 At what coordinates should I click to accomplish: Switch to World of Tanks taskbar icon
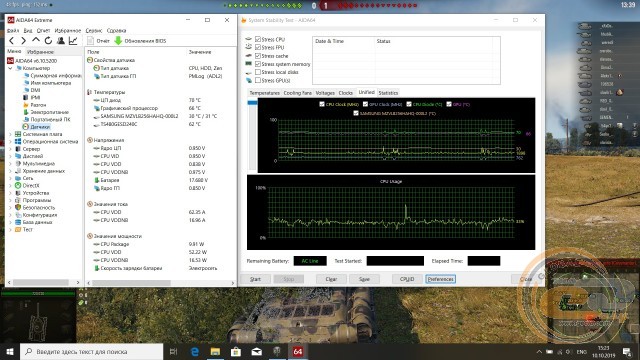(277, 351)
